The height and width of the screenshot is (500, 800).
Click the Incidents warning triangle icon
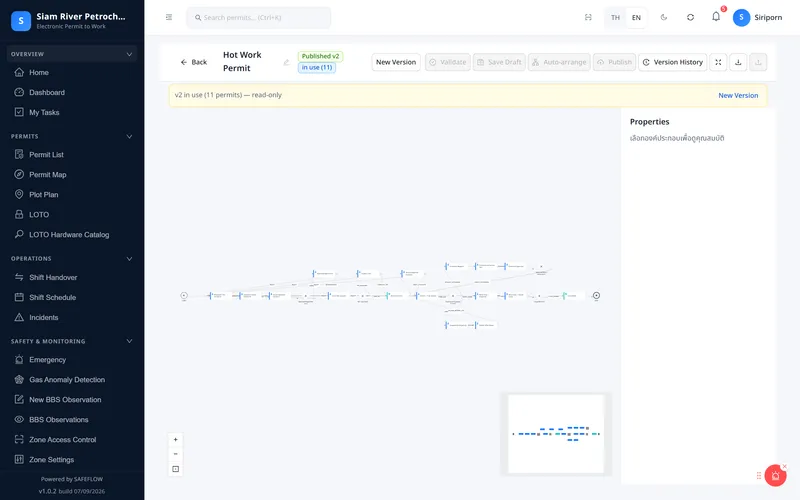tap(19, 317)
